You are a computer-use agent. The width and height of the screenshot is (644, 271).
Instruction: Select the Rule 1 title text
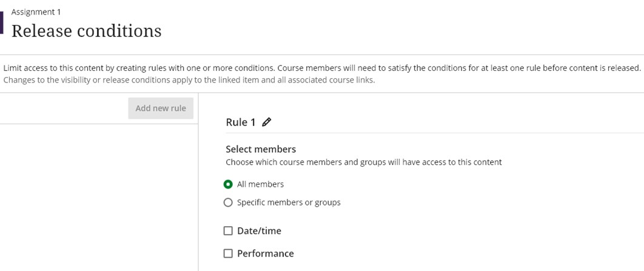(241, 122)
